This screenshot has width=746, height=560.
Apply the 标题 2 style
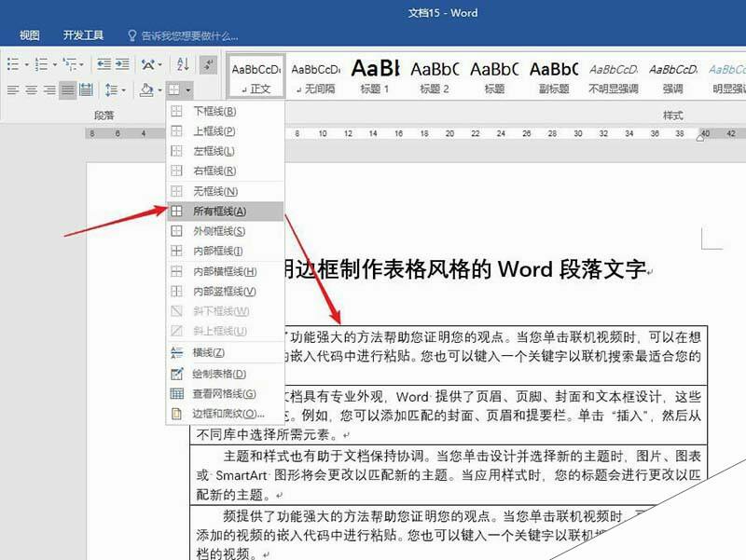point(435,76)
